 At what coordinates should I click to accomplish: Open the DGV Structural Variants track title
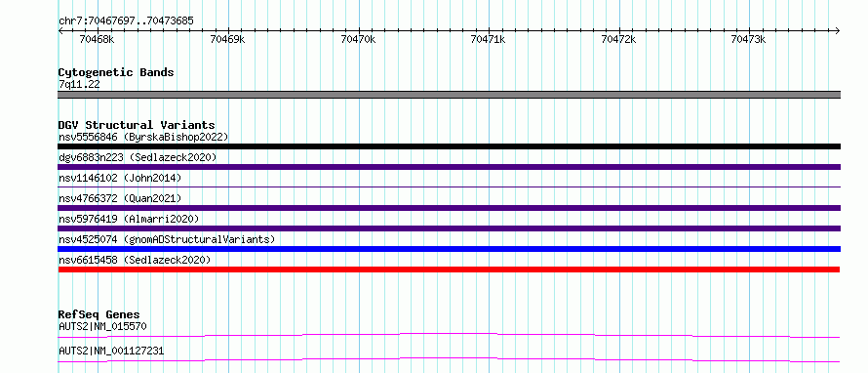[137, 125]
